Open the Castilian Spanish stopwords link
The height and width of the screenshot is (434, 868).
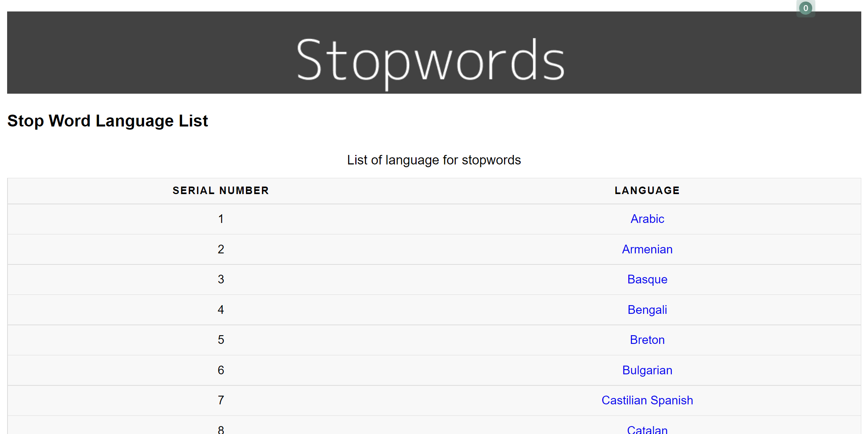pos(647,400)
